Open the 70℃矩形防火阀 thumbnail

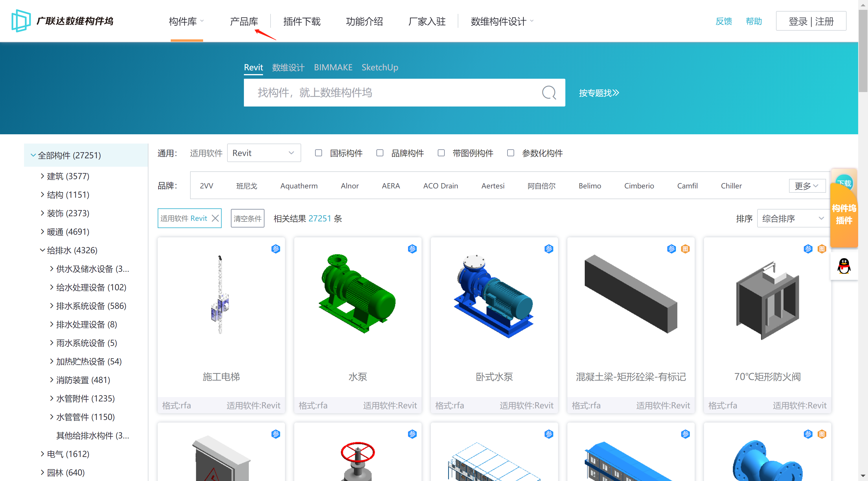(767, 300)
